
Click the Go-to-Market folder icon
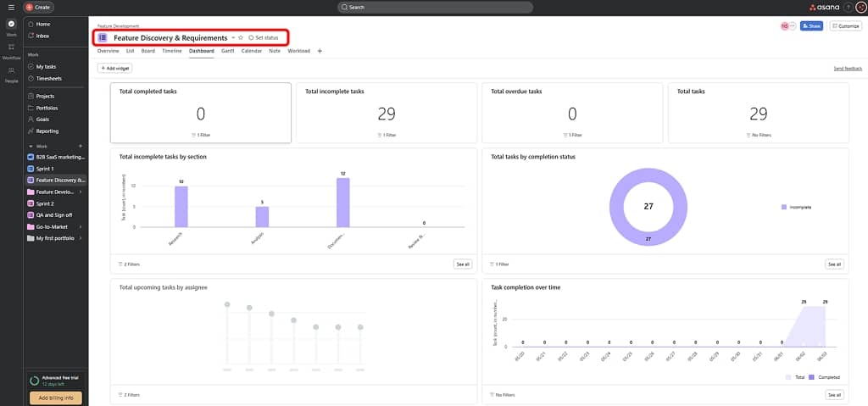[31, 226]
